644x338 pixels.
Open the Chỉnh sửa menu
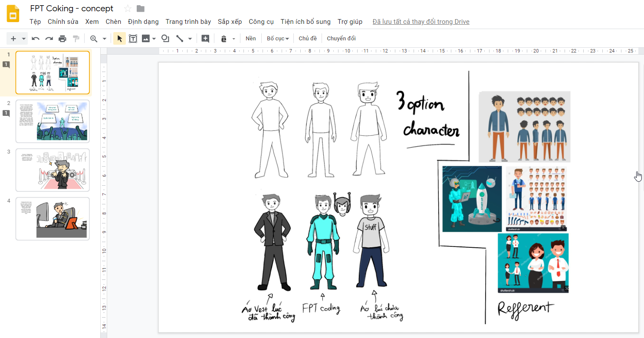pyautogui.click(x=63, y=22)
